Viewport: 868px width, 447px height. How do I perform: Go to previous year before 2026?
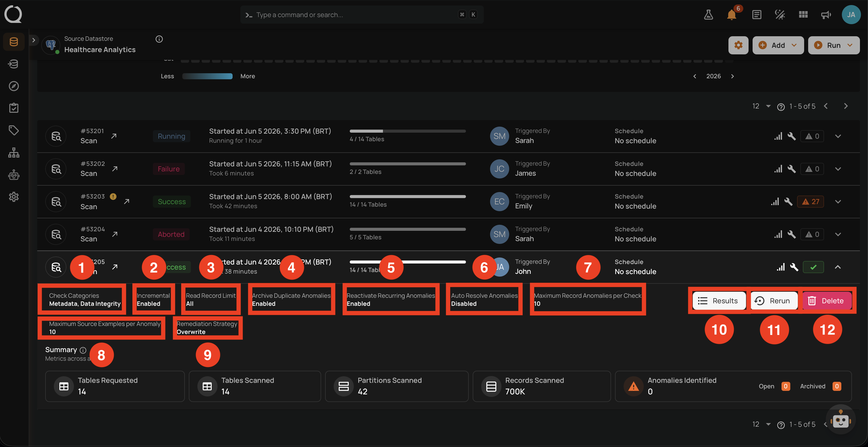(x=695, y=76)
